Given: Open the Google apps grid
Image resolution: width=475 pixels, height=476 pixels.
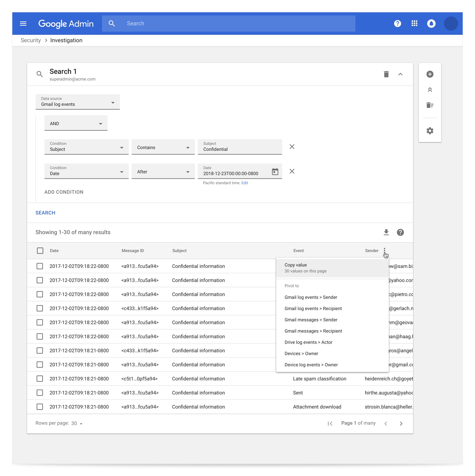Looking at the screenshot, I should click(414, 23).
